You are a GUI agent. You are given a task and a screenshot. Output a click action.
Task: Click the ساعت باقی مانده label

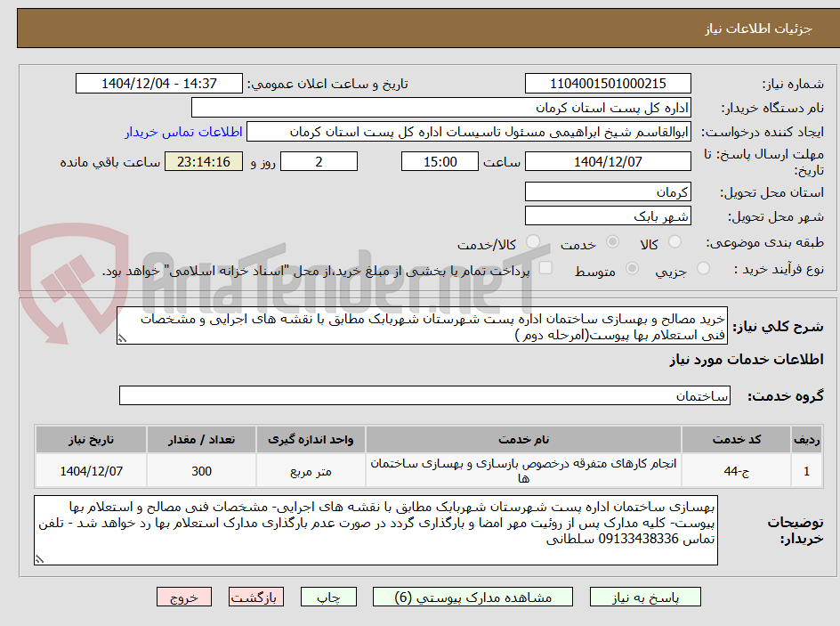109,162
